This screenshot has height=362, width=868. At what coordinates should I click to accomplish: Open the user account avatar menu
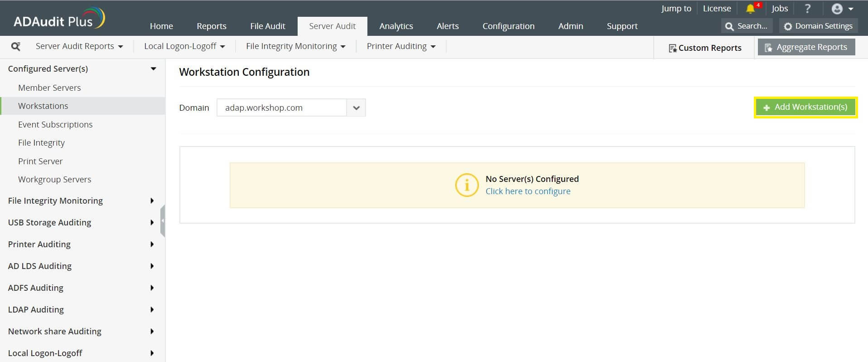coord(842,9)
